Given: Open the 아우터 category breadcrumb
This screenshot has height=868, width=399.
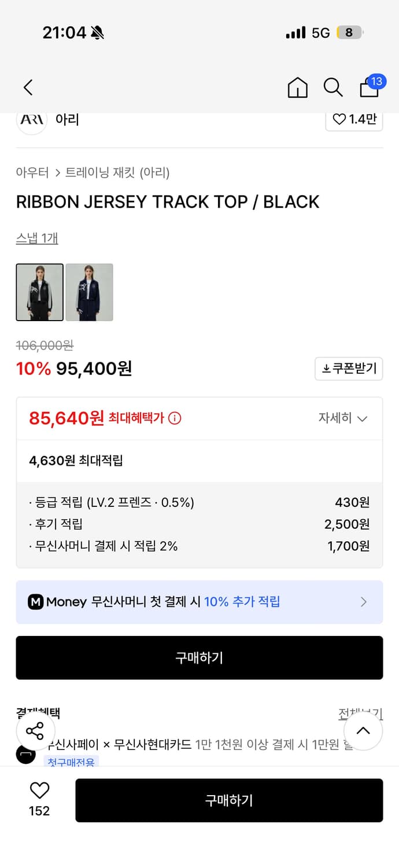Looking at the screenshot, I should (32, 172).
